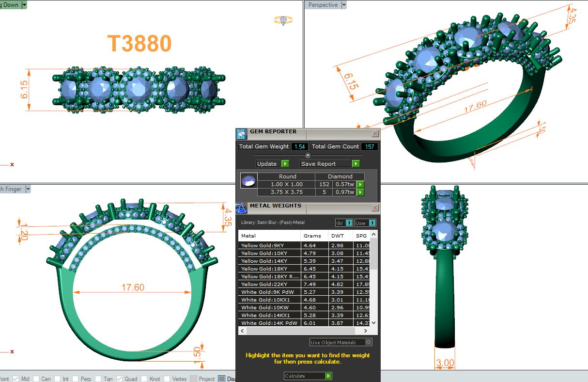Open the Looking Down viewport dropdown arrow
This screenshot has height=382, width=588.
24,5
